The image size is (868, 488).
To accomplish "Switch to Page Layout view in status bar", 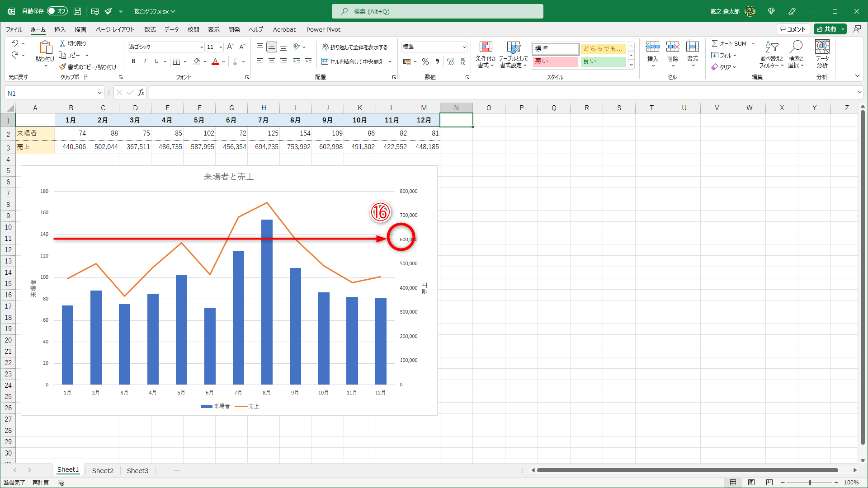I will [751, 483].
